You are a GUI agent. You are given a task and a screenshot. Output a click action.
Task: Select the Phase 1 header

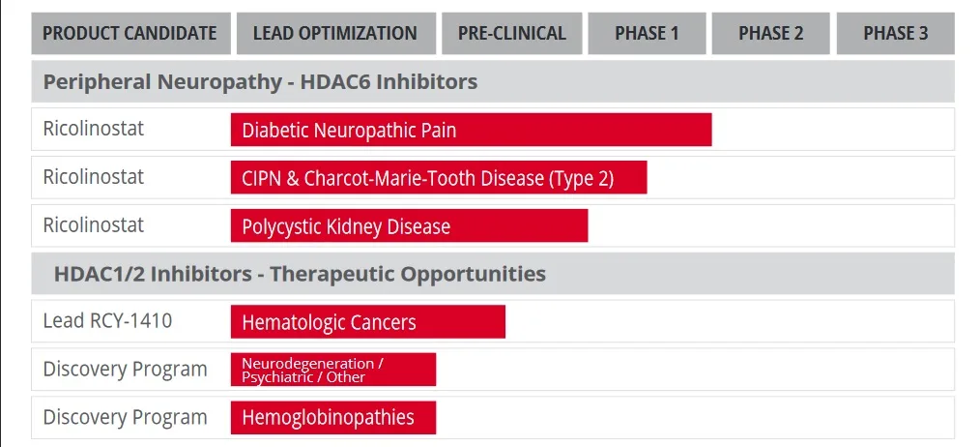[647, 34]
